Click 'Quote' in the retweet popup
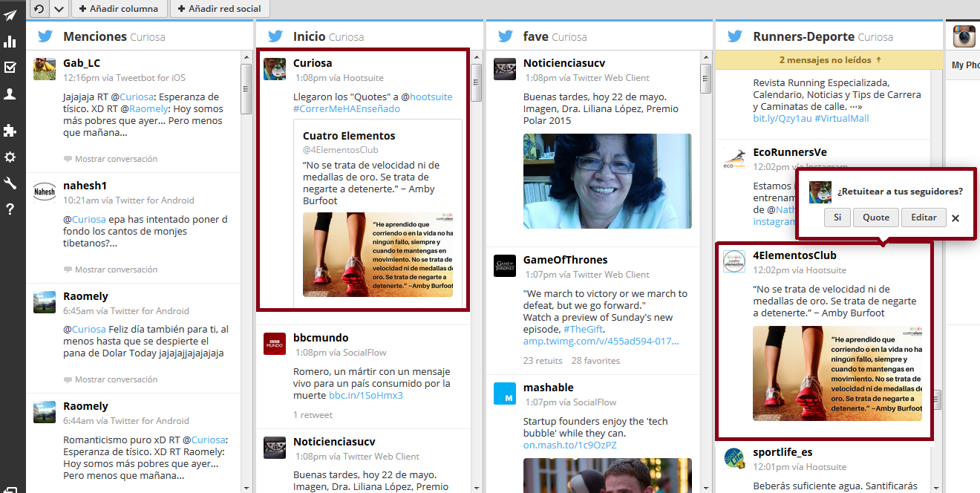This screenshot has height=493, width=980. tap(875, 217)
